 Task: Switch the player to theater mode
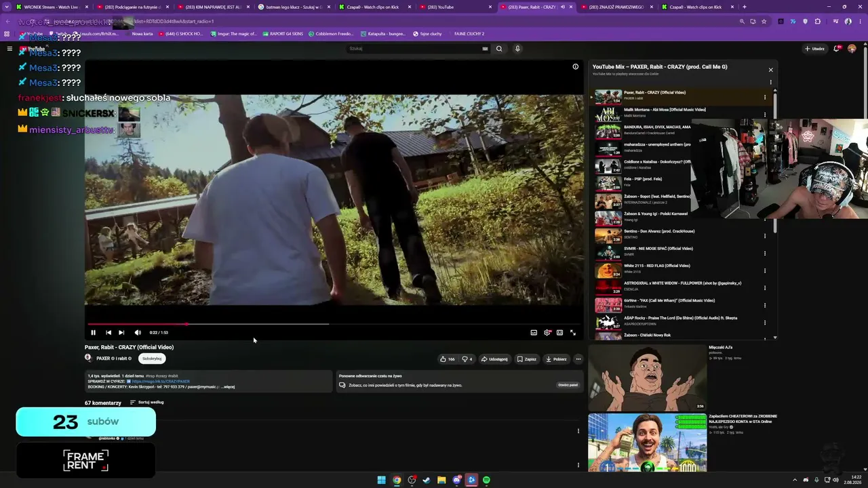click(x=559, y=333)
